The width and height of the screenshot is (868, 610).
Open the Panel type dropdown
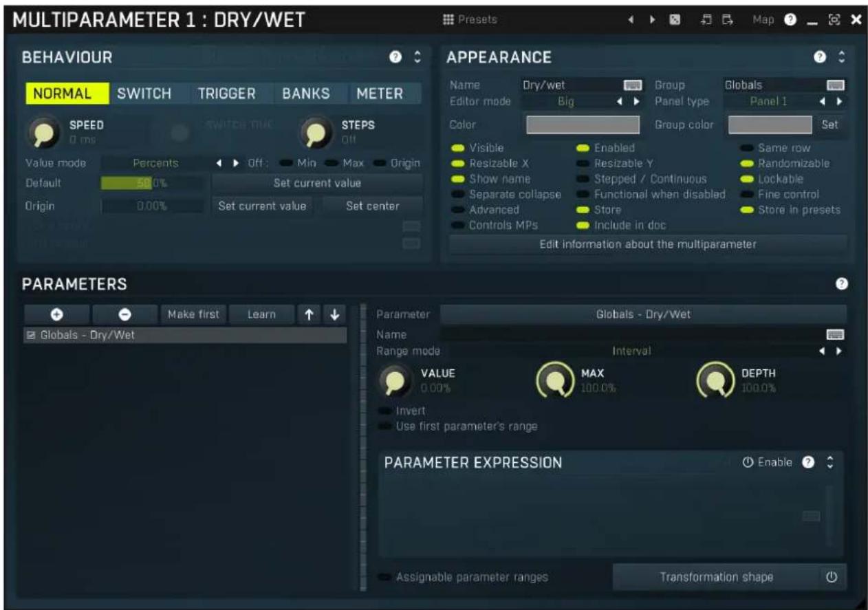click(768, 101)
